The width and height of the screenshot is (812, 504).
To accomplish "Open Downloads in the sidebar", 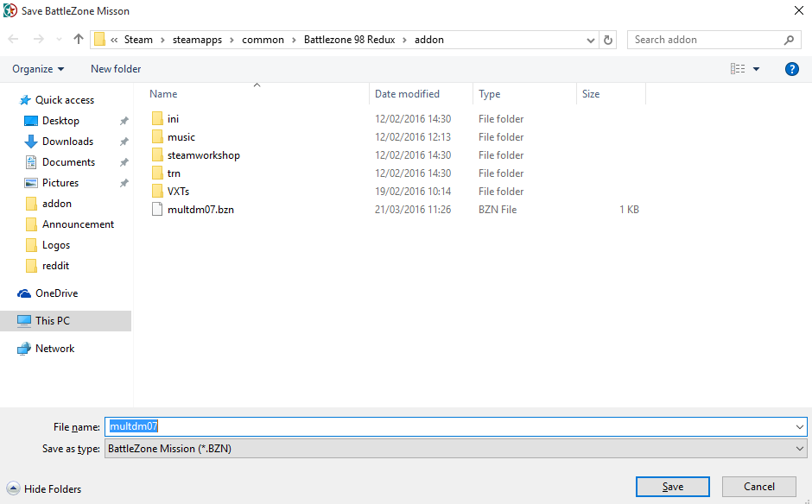I will pyautogui.click(x=68, y=142).
